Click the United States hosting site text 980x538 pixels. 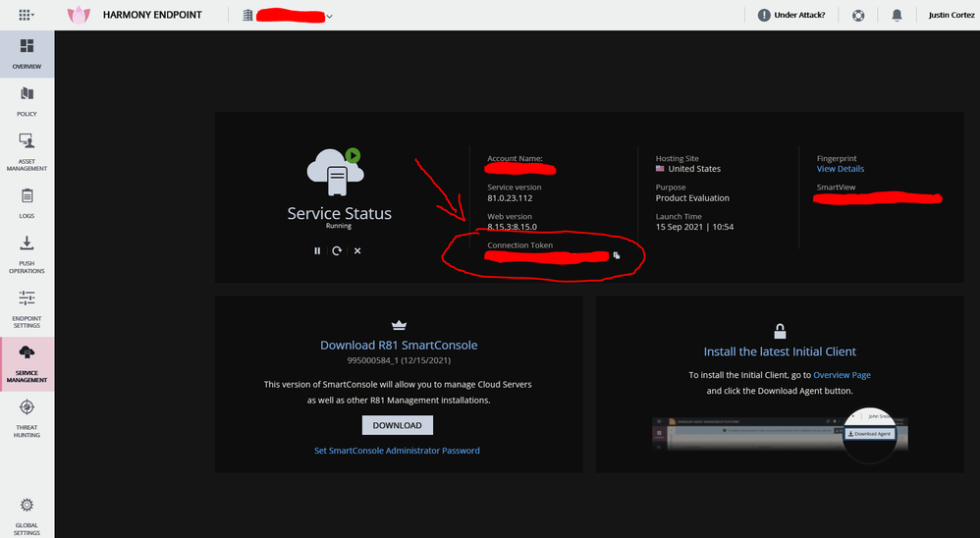(x=694, y=169)
